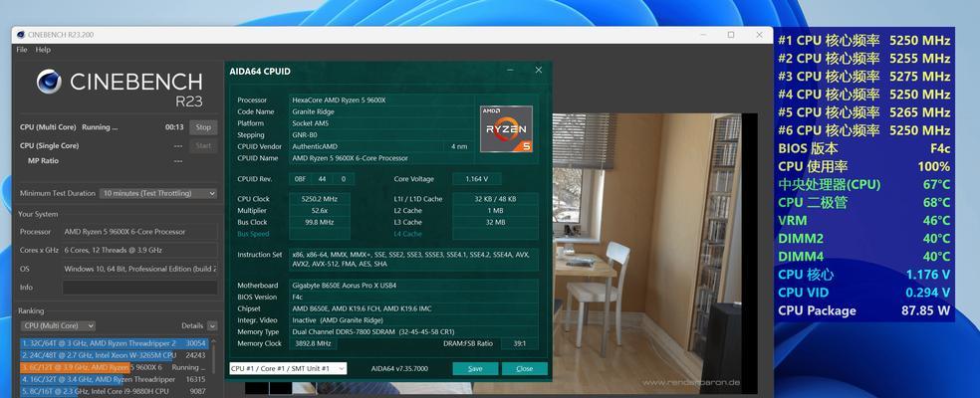Click the greyed Start button for Single Core
This screenshot has height=398, width=980.
click(x=203, y=146)
